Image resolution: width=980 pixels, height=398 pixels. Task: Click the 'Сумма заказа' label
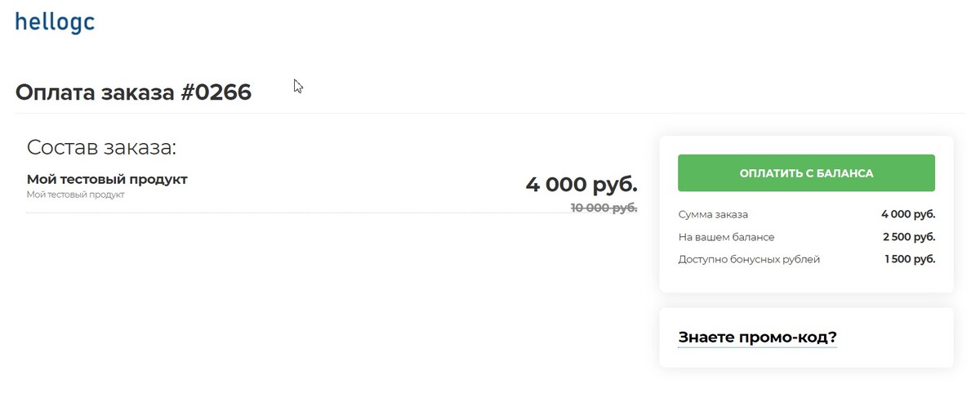pos(713,214)
